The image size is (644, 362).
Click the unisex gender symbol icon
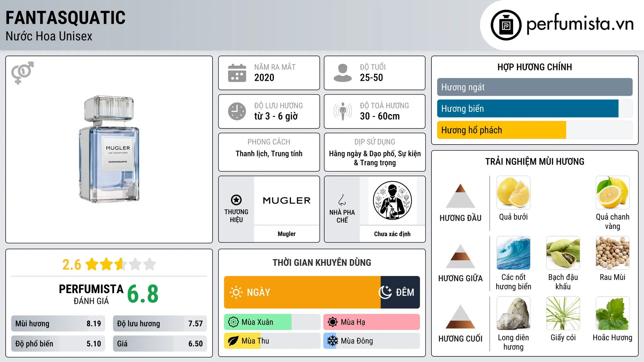(22, 73)
